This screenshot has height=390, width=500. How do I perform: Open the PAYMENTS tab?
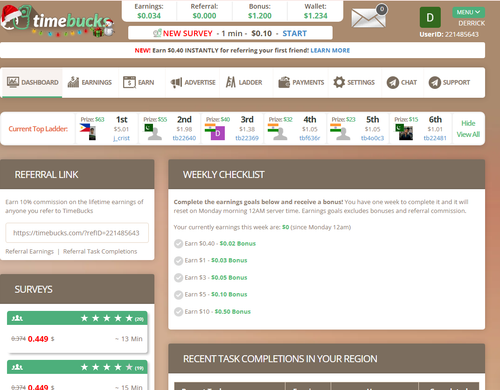coord(301,82)
